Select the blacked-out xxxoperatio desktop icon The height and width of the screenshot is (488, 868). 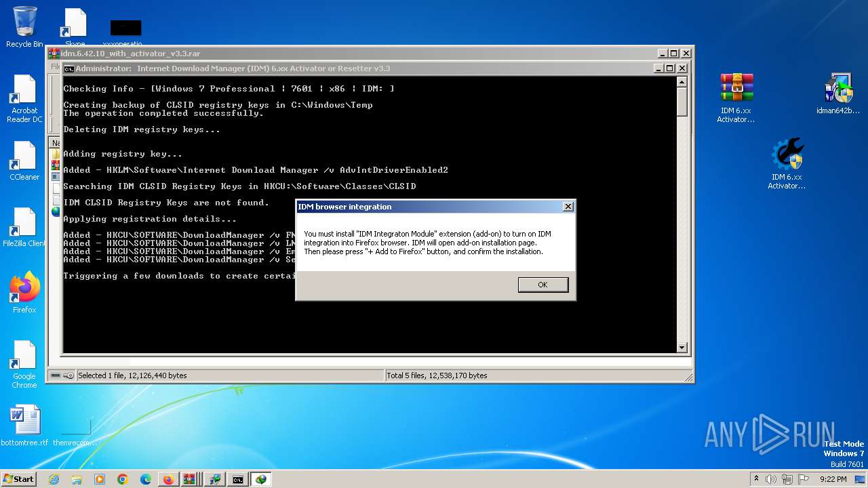(125, 30)
